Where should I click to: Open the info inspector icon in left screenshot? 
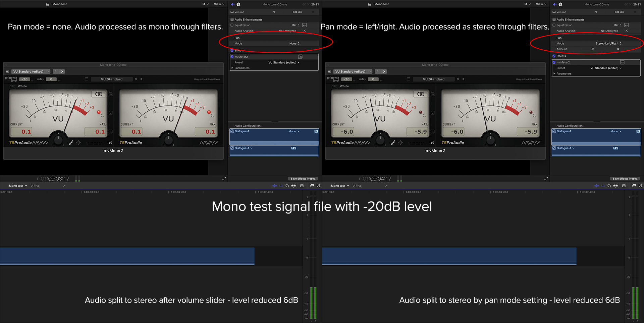(238, 4)
